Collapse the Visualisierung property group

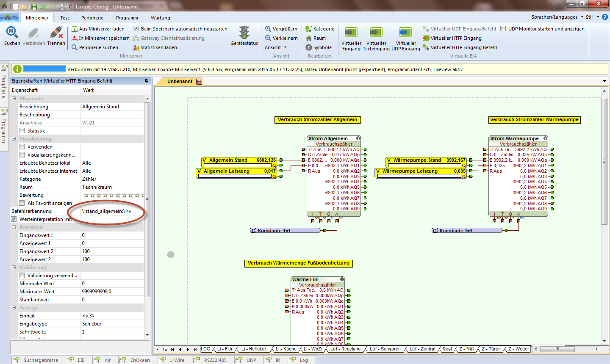[x=14, y=139]
